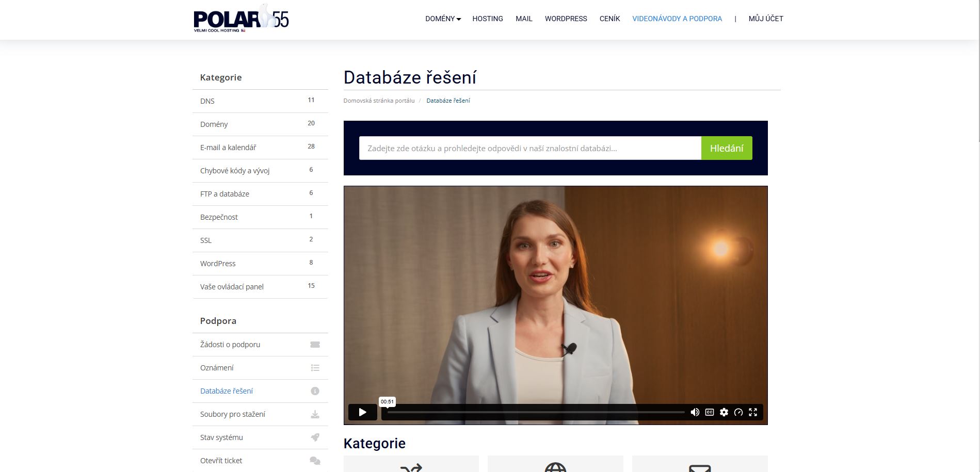Image resolution: width=980 pixels, height=472 pixels.
Task: Open video settings gear
Action: pyautogui.click(x=724, y=412)
